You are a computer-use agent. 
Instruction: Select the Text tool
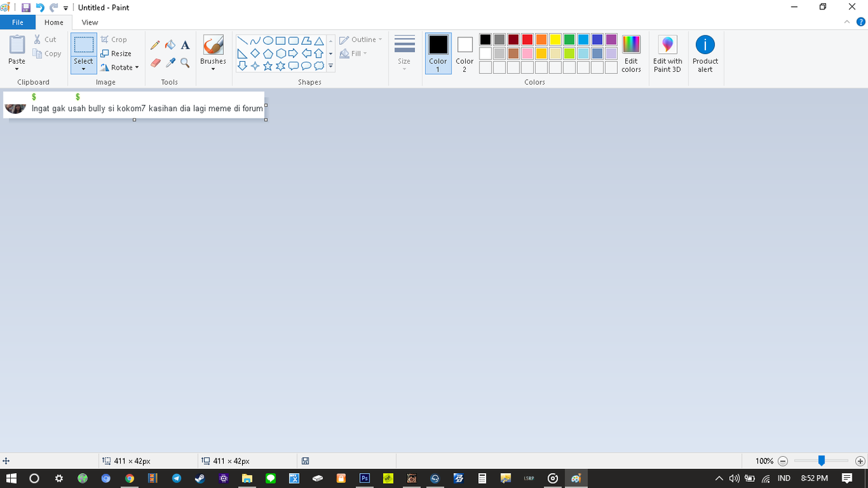pyautogui.click(x=185, y=45)
